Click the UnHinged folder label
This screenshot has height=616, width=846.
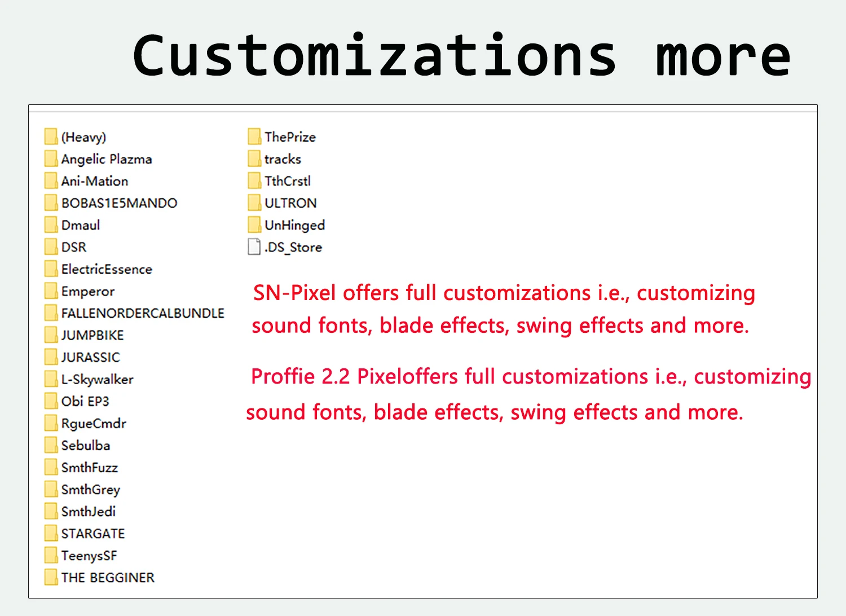(x=295, y=225)
